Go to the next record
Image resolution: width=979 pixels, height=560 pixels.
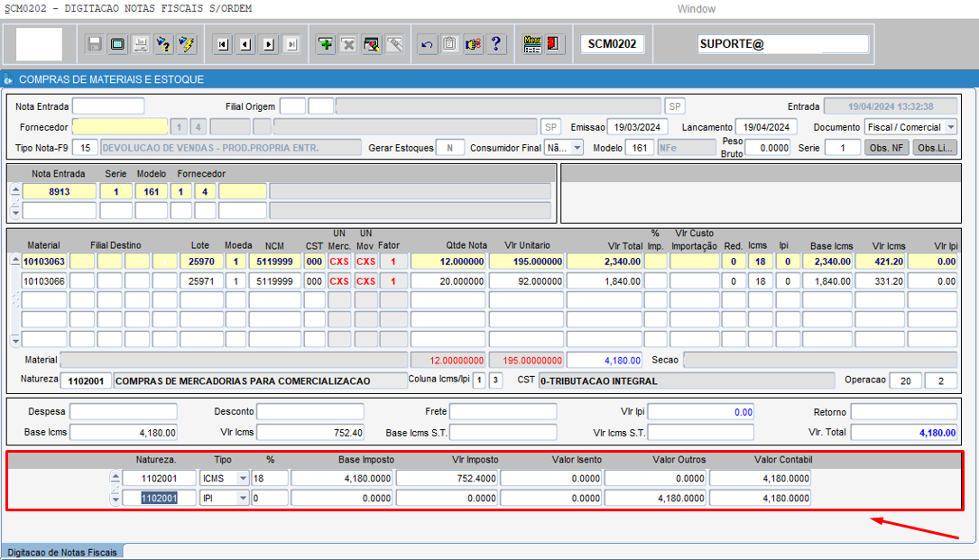click(x=269, y=43)
